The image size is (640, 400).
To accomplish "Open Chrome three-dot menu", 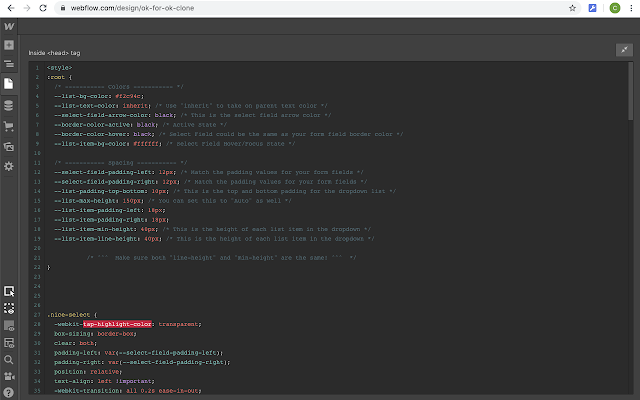I will tap(631, 8).
